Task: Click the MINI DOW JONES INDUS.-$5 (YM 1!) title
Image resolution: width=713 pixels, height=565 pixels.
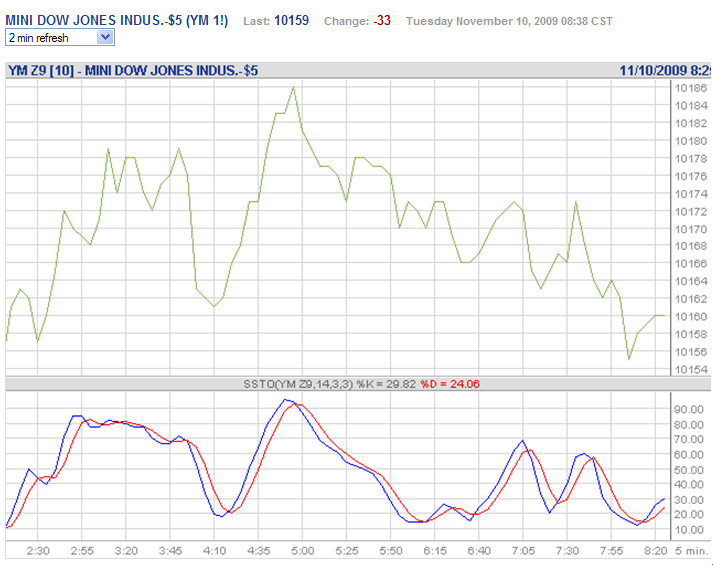Action: pyautogui.click(x=117, y=20)
